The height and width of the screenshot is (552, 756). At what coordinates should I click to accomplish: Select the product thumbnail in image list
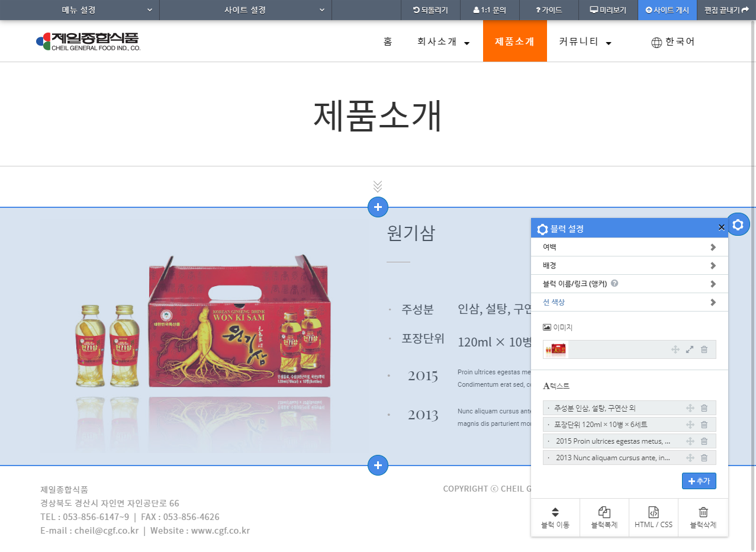pyautogui.click(x=556, y=349)
